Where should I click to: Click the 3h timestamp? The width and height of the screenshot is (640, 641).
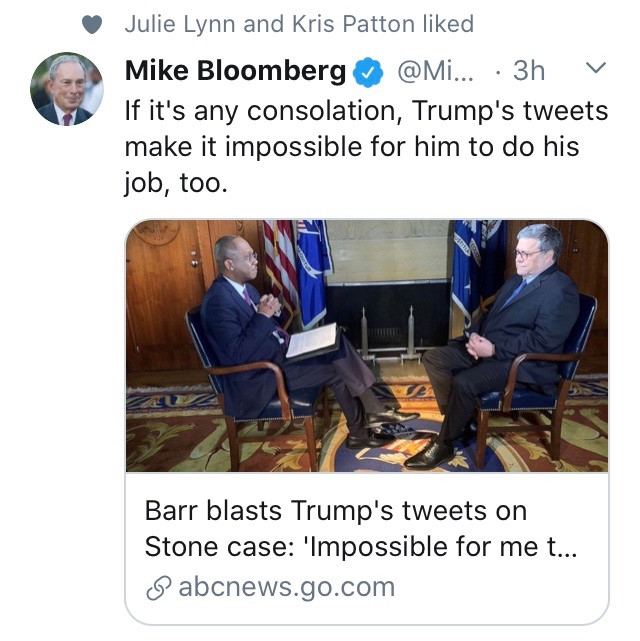coord(529,71)
